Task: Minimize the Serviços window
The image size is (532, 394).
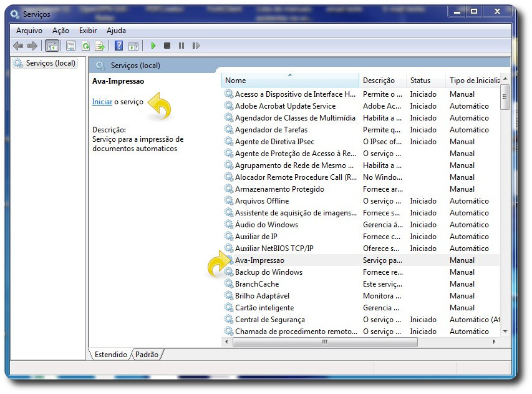Action: pos(457,12)
